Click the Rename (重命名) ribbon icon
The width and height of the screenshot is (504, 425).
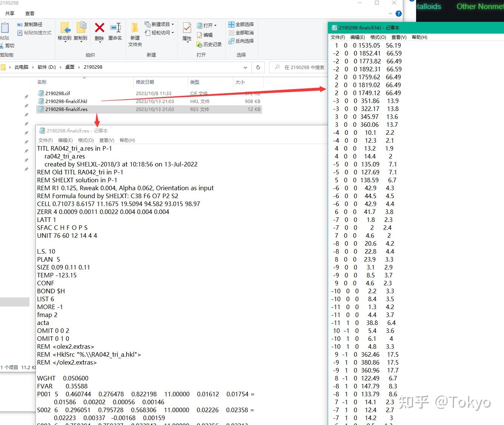click(115, 28)
